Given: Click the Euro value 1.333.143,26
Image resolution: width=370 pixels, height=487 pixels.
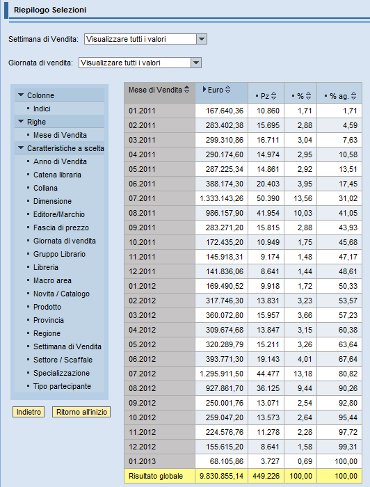Looking at the screenshot, I should 222,198.
